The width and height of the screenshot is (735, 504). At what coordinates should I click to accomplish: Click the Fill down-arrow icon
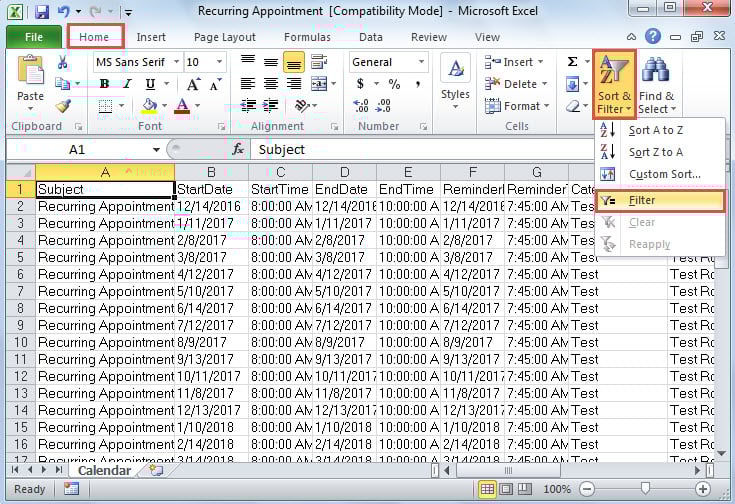pyautogui.click(x=572, y=84)
